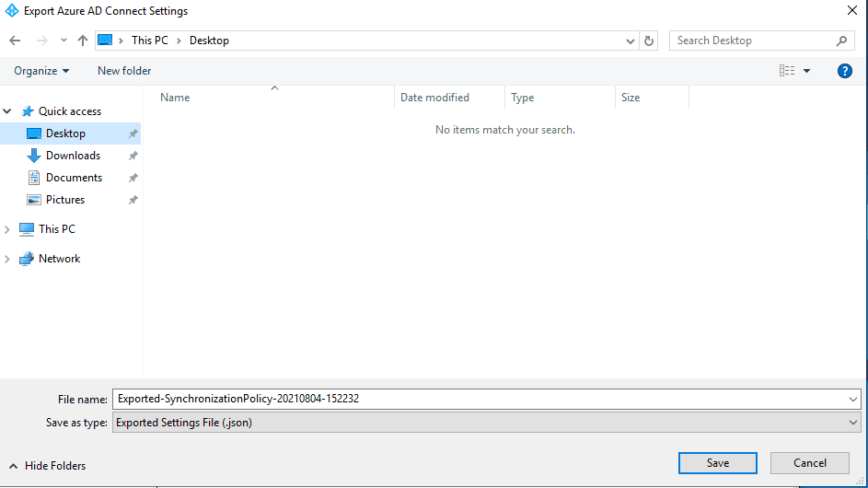Sort by the Name column
Viewport: 868px width, 488px height.
(175, 98)
